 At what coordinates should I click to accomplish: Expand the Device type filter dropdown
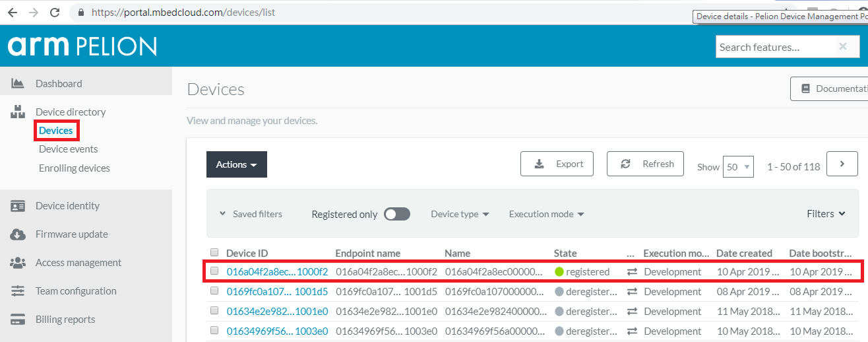coord(460,214)
